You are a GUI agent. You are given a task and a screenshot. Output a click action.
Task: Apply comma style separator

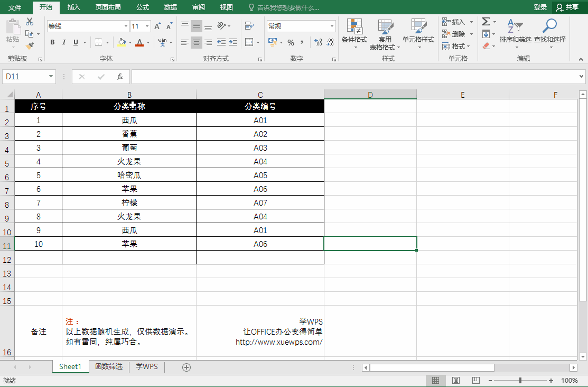point(302,42)
